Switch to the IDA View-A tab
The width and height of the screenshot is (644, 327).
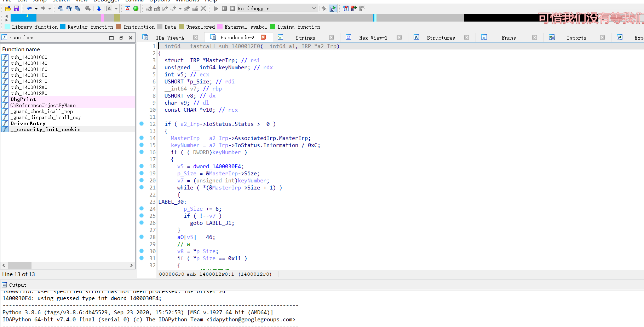point(170,38)
